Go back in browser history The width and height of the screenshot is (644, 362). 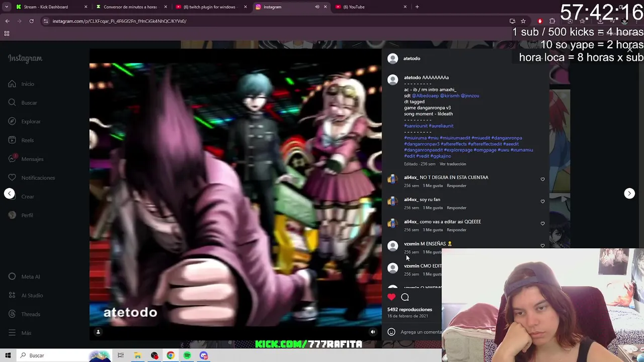[7, 21]
